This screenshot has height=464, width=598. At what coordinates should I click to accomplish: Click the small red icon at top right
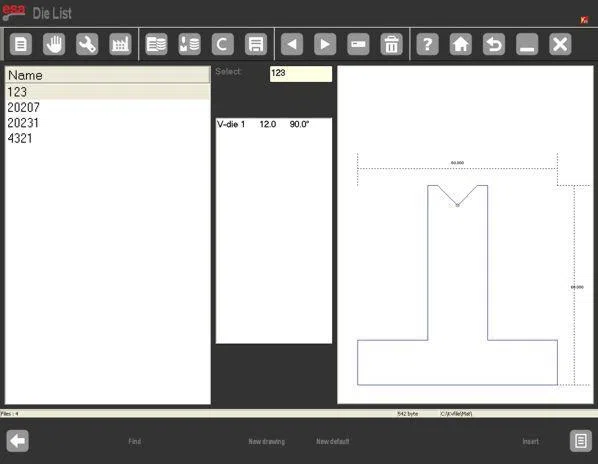click(x=584, y=20)
